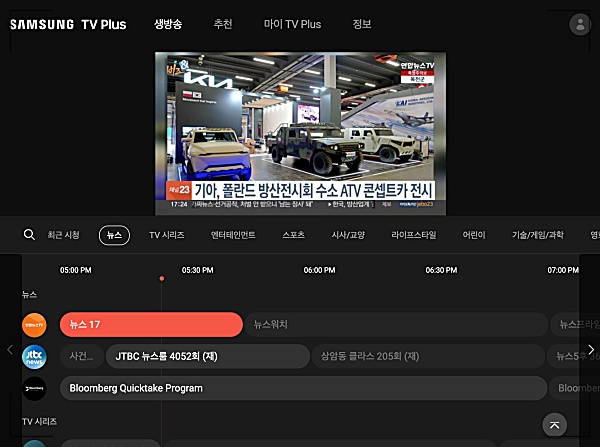This screenshot has width=600, height=447.
Task: Open the search magnifier icon
Action: click(29, 235)
